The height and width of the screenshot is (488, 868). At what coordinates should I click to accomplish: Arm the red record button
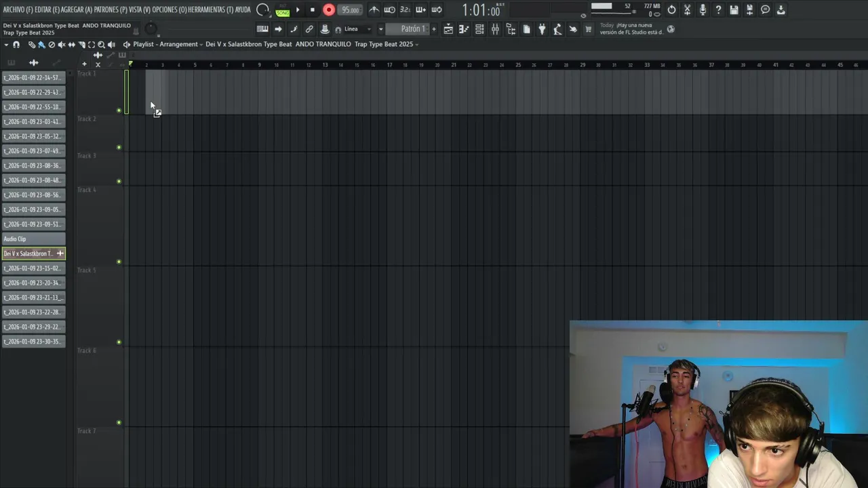click(329, 9)
